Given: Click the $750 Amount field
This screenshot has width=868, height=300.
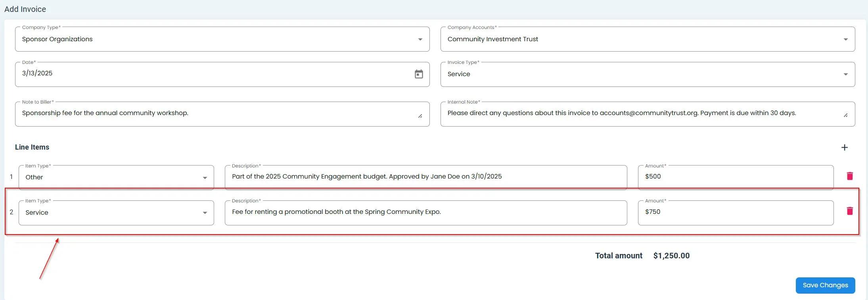Looking at the screenshot, I should 735,212.
